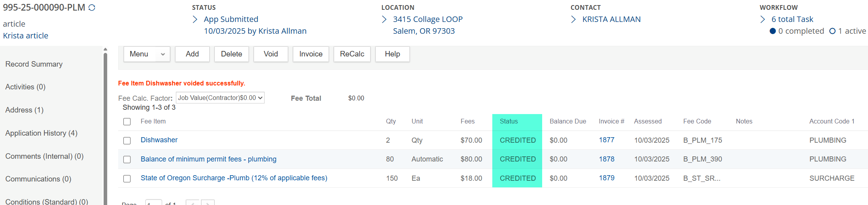Click the Invoice toolbar button
The width and height of the screenshot is (868, 205).
[x=311, y=54]
